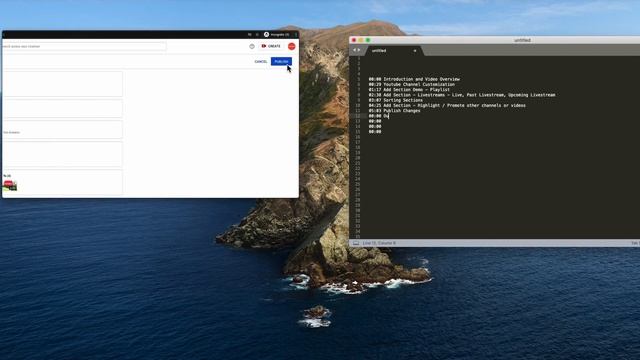Click line '00:29 Youtube Channel Customization'
The image size is (640, 360).
(x=411, y=84)
